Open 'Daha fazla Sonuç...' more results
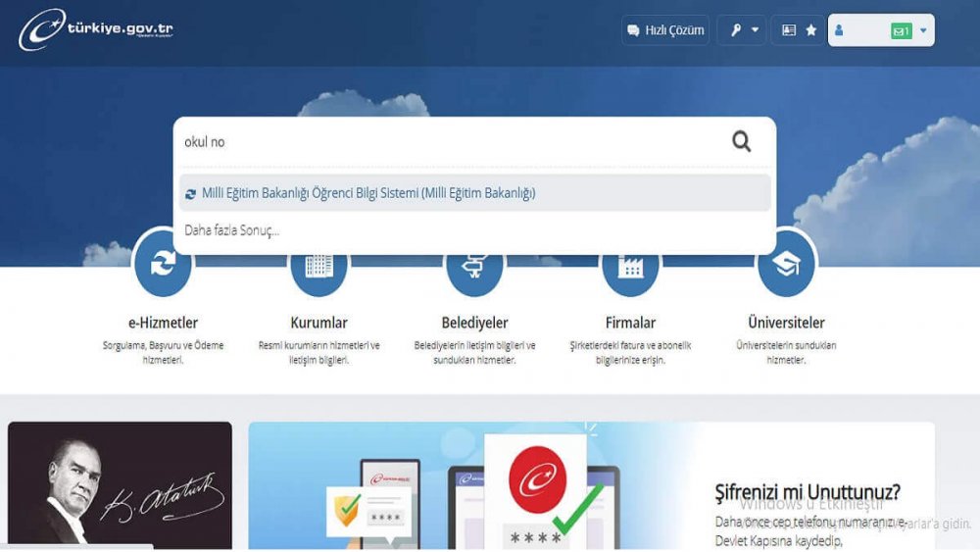This screenshot has height=552, width=980. point(232,230)
